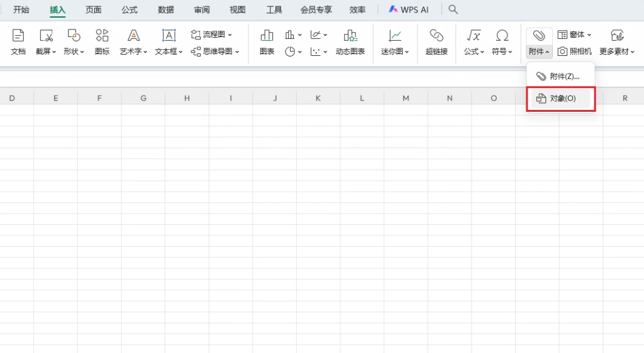Open 艺术字 word art options
Viewport: 644px width, 353px height.
(133, 42)
